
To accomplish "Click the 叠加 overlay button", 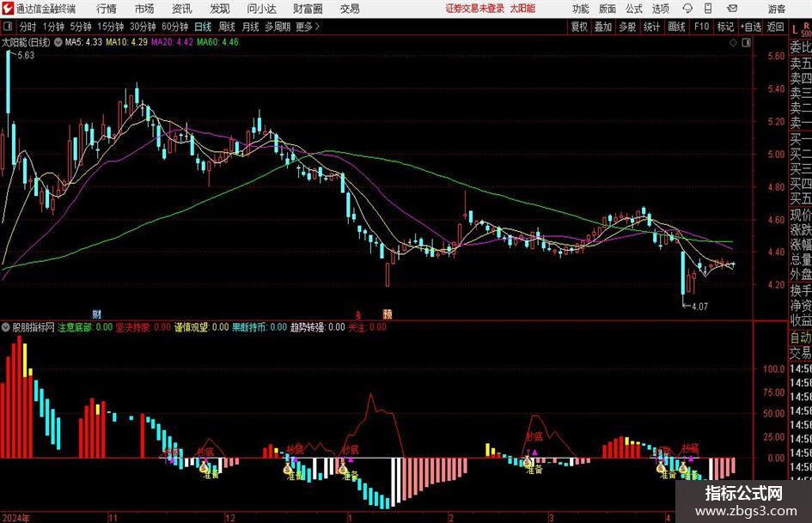I will pyautogui.click(x=603, y=27).
